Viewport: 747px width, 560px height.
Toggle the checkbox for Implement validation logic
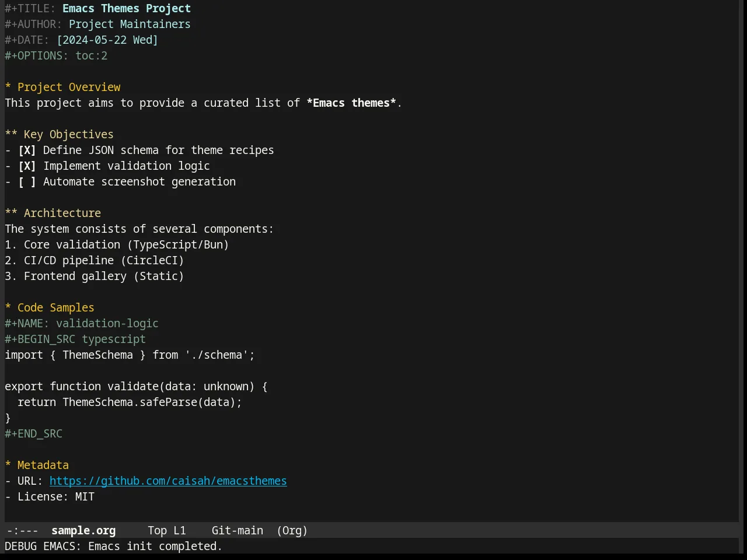pyautogui.click(x=27, y=166)
